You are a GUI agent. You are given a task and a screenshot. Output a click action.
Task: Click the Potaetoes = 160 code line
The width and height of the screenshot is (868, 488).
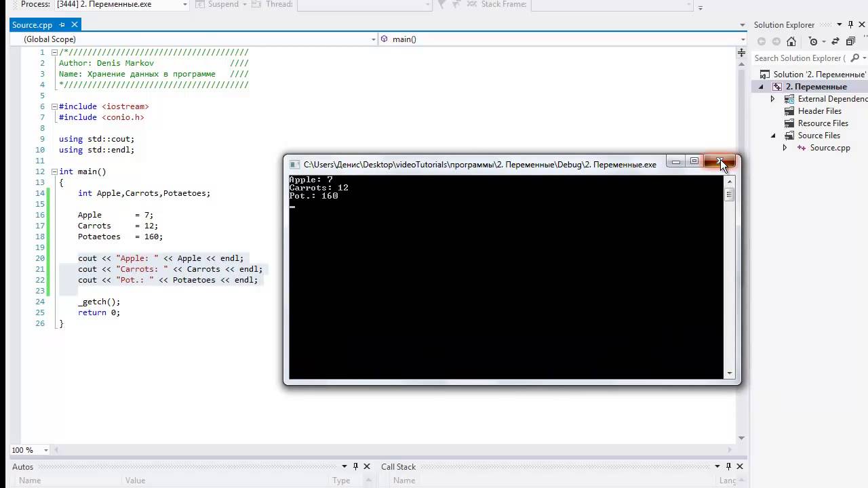click(x=120, y=237)
